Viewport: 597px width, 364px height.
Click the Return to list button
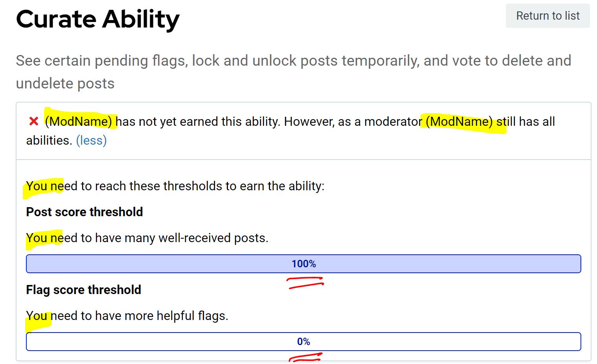pyautogui.click(x=547, y=16)
